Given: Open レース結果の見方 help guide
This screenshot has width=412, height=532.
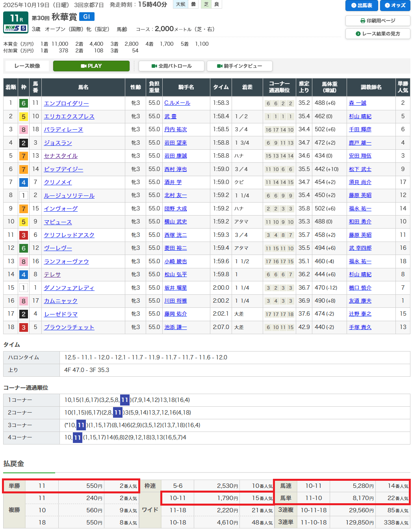Looking at the screenshot, I should 378,34.
